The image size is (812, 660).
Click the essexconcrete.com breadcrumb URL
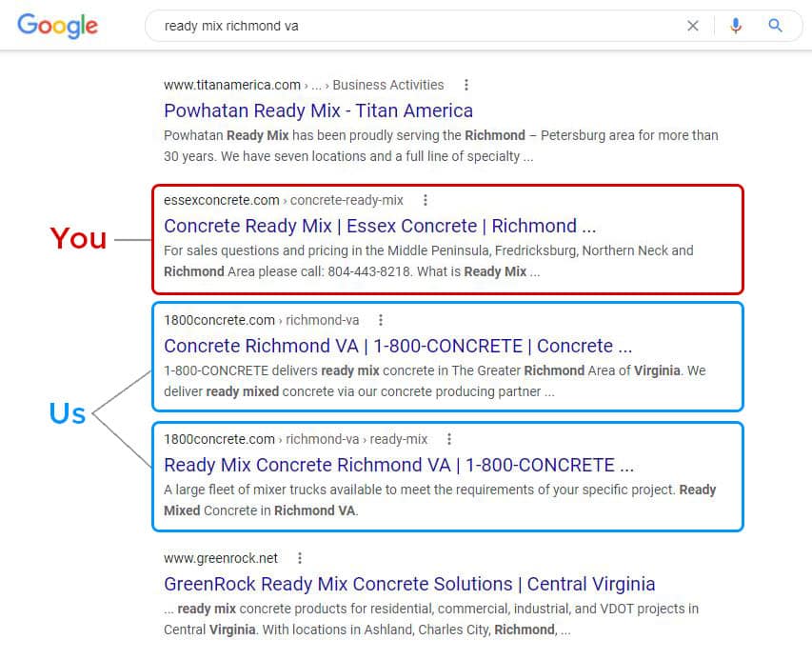click(284, 200)
